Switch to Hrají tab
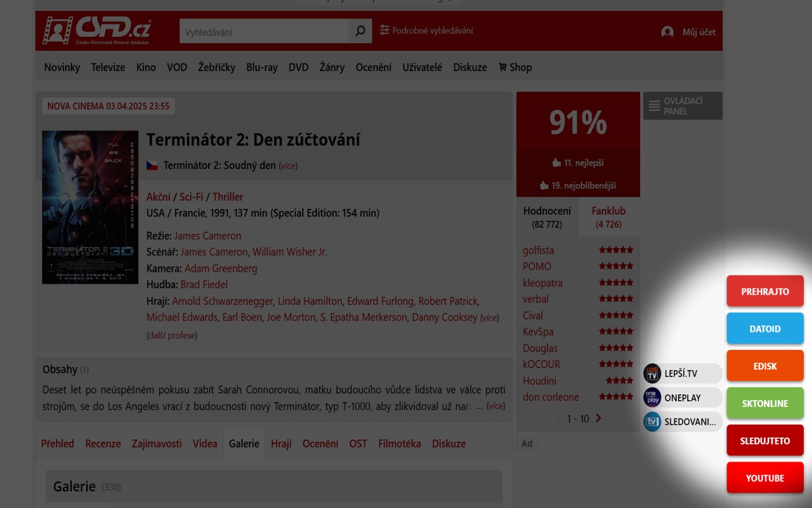This screenshot has width=812, height=508. point(281,443)
